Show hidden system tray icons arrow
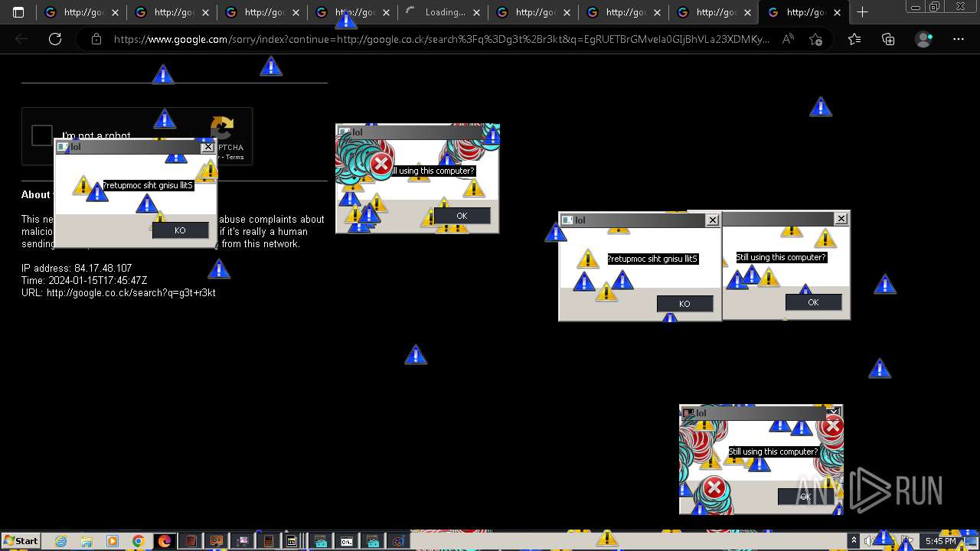This screenshot has width=980, height=551. 854,541
